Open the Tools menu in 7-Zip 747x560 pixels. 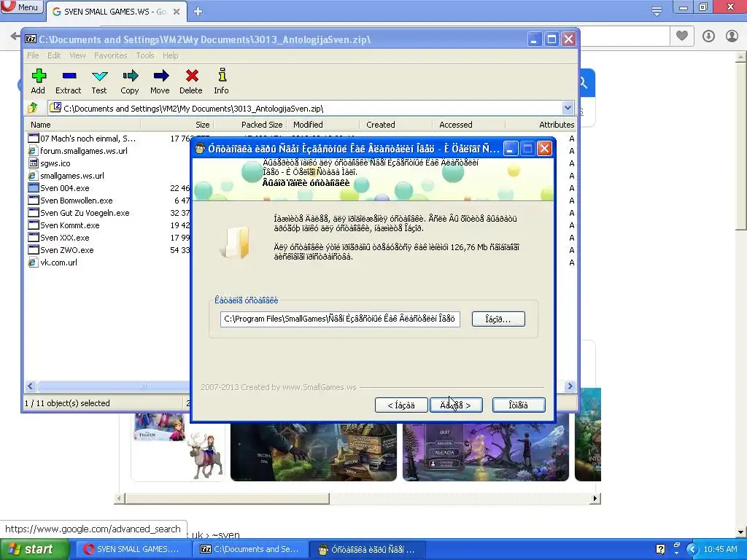[x=145, y=55]
